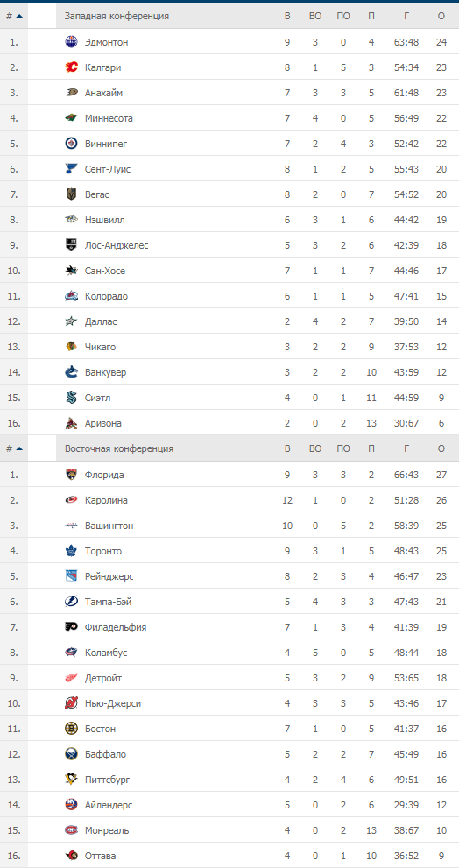Sort Western conference by О points column
Image resolution: width=459 pixels, height=868 pixels.
(x=441, y=16)
